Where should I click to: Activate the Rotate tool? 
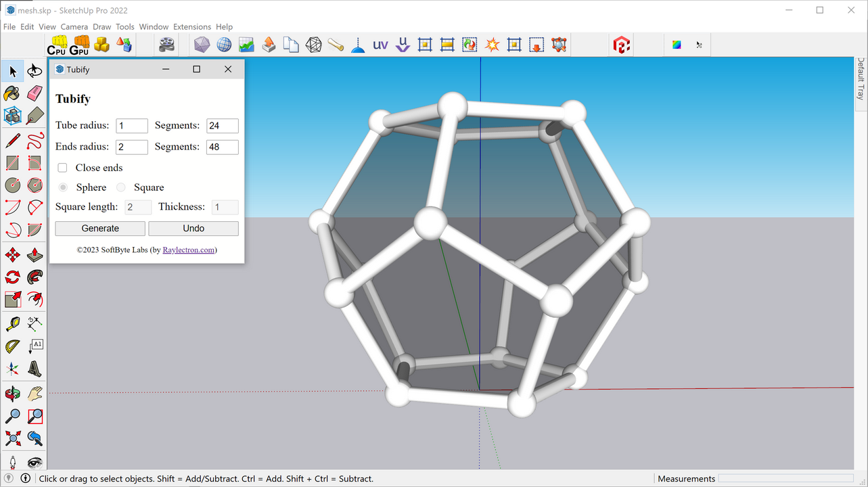[12, 277]
